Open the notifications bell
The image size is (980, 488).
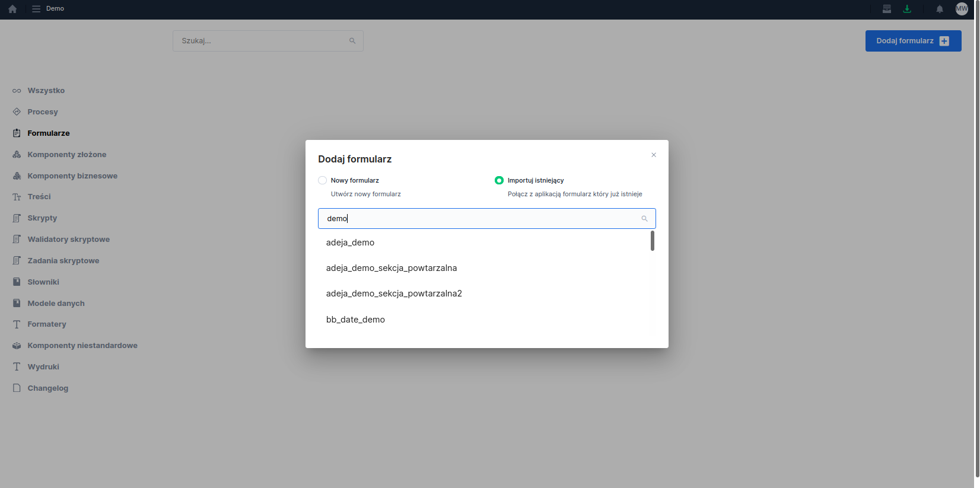click(x=939, y=9)
